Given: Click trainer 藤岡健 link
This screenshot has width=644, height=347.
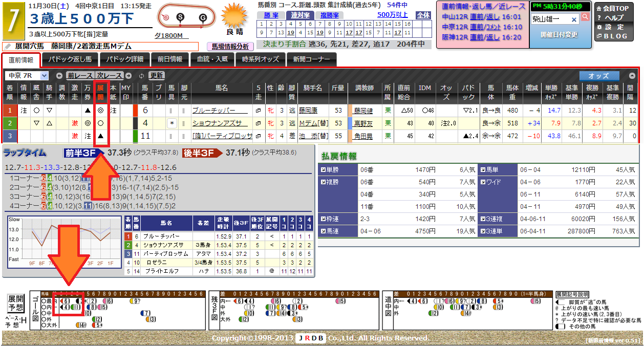Looking at the screenshot, I should point(363,110).
